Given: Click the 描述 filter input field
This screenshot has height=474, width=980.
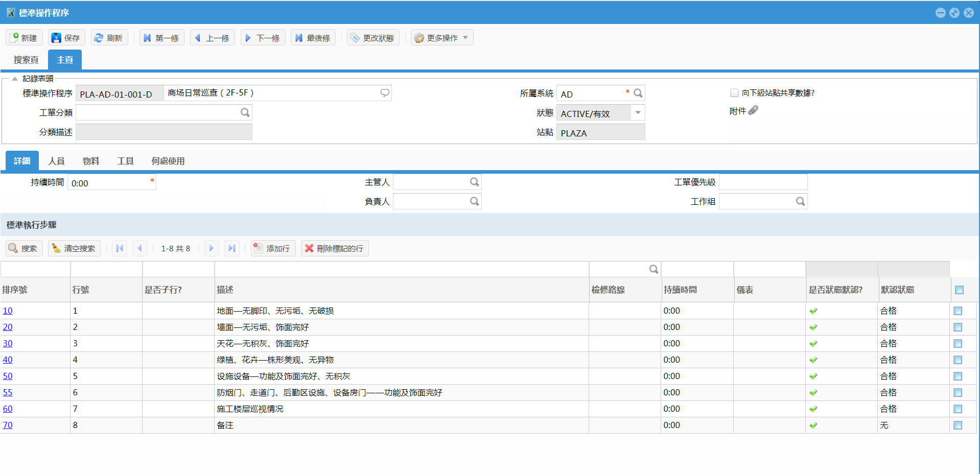Looking at the screenshot, I should click(402, 269).
